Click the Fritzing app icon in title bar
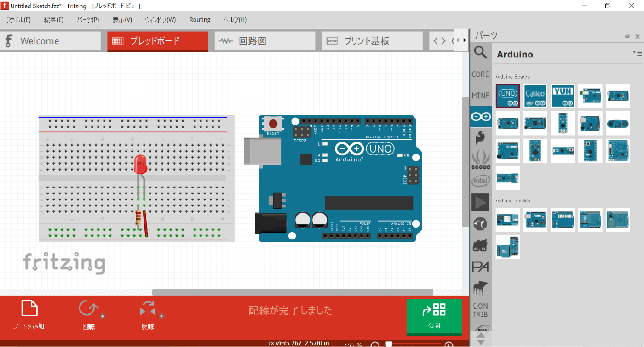 [x=5, y=6]
